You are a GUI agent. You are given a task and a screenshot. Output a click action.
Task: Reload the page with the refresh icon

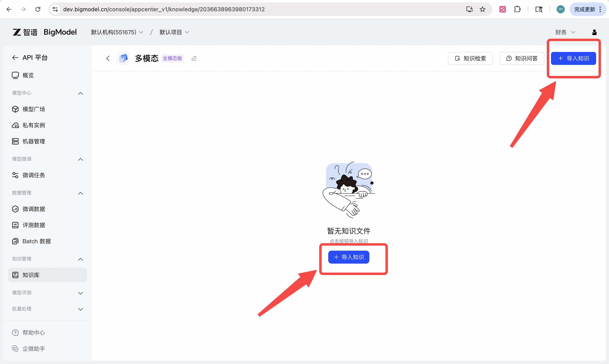click(38, 9)
